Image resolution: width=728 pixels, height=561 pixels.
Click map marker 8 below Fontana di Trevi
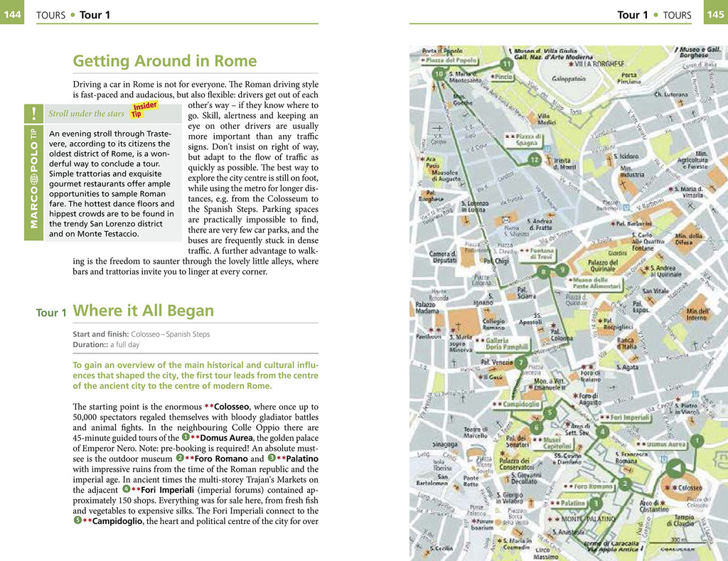(544, 272)
